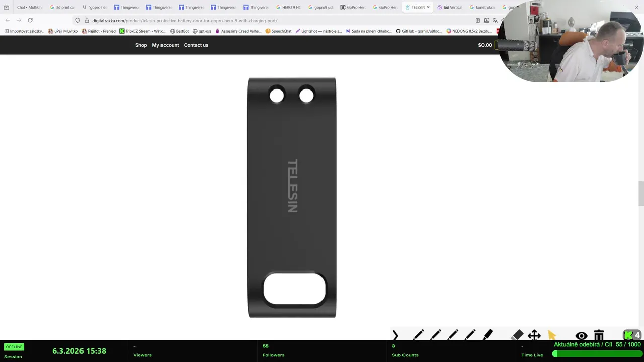Open the $0.00 shopping cart
The height and width of the screenshot is (362, 644).
pyautogui.click(x=485, y=45)
